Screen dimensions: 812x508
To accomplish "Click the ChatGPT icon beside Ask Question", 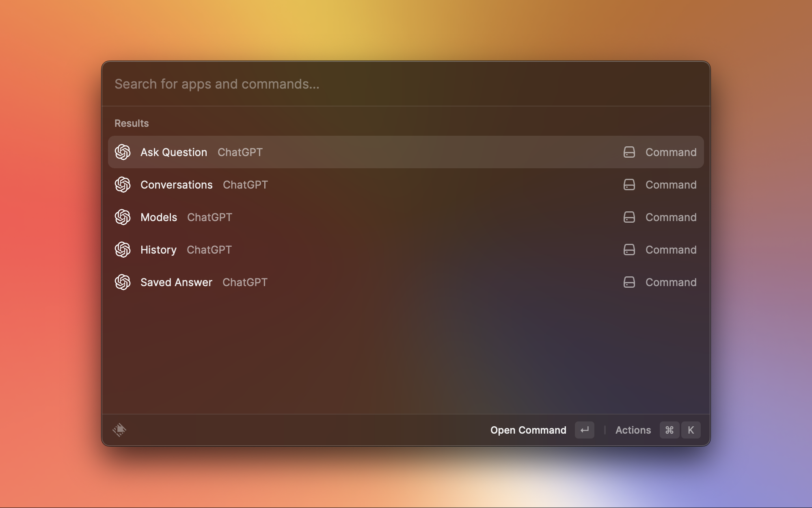I will 123,152.
